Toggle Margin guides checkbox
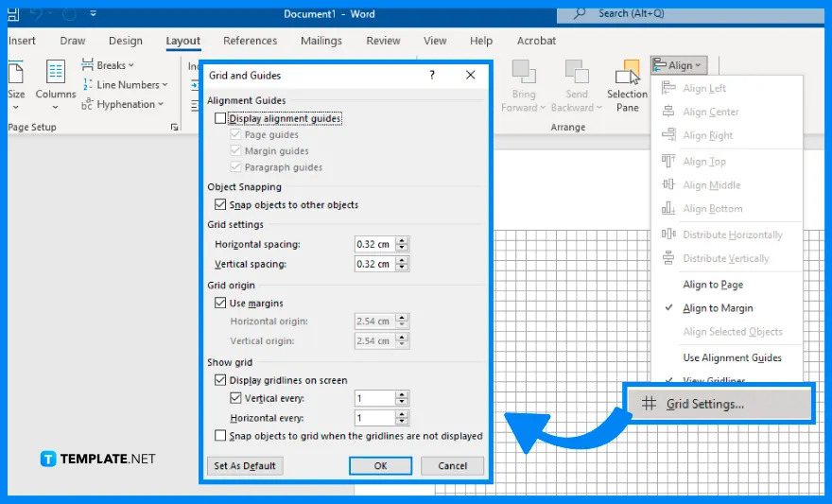Viewport: 832px width, 504px height. [x=235, y=150]
